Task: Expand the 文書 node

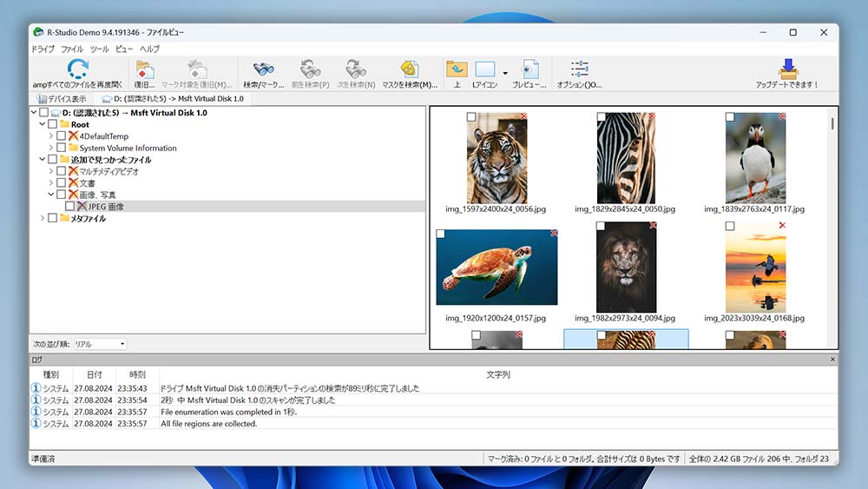Action: pyautogui.click(x=51, y=182)
